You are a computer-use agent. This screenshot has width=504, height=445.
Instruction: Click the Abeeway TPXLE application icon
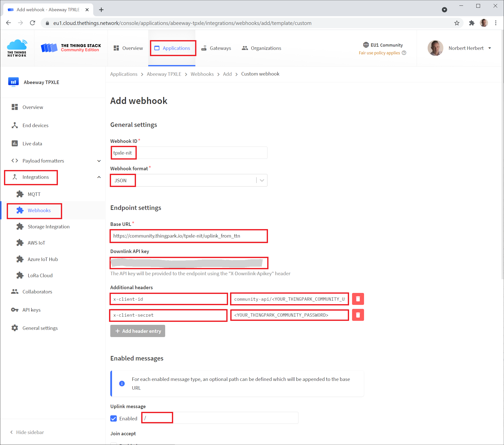click(13, 82)
